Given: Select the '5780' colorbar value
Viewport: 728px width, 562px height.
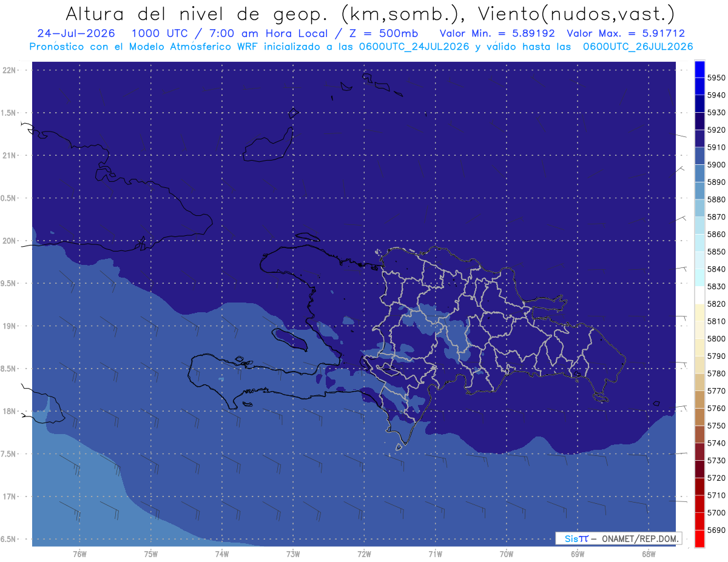Looking at the screenshot, I should [716, 373].
